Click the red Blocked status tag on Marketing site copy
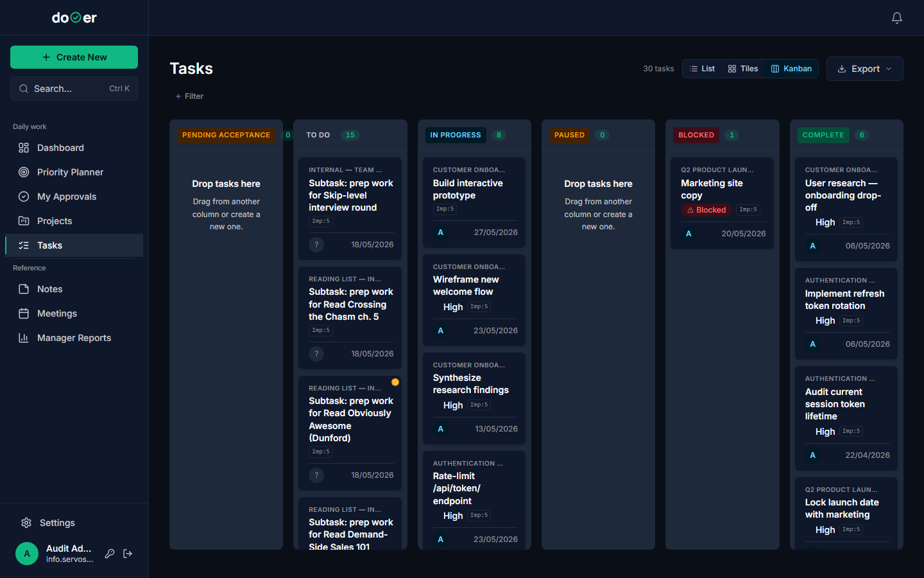The height and width of the screenshot is (578, 924). [706, 210]
